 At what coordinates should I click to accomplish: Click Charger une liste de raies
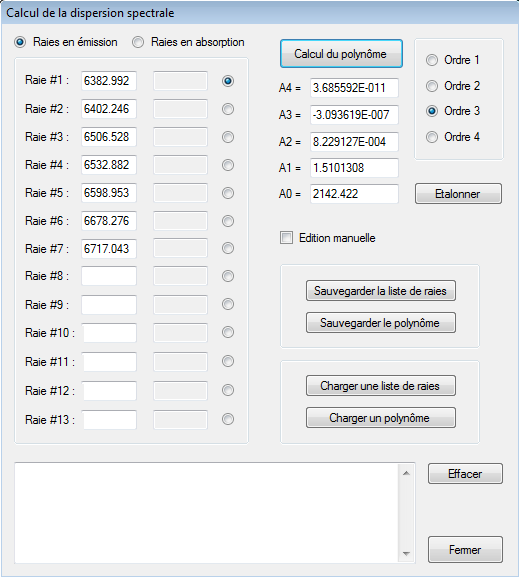coord(381,386)
